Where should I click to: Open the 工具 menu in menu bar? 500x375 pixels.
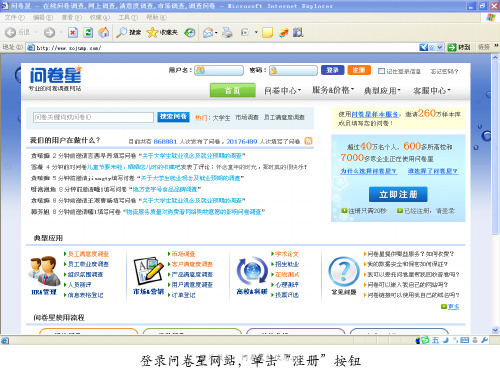pos(128,17)
